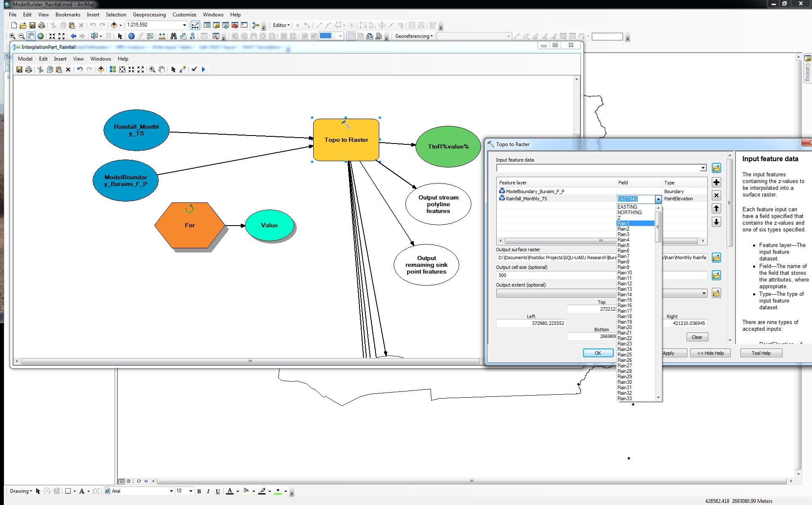Open the Measure tool
Viewport: 812px width, 505px height.
coord(162,36)
